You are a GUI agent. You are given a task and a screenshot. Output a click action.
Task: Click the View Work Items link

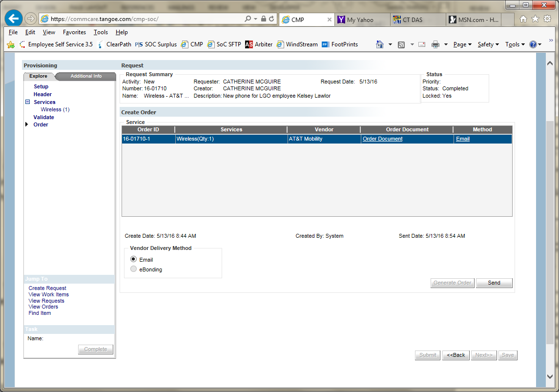point(49,294)
